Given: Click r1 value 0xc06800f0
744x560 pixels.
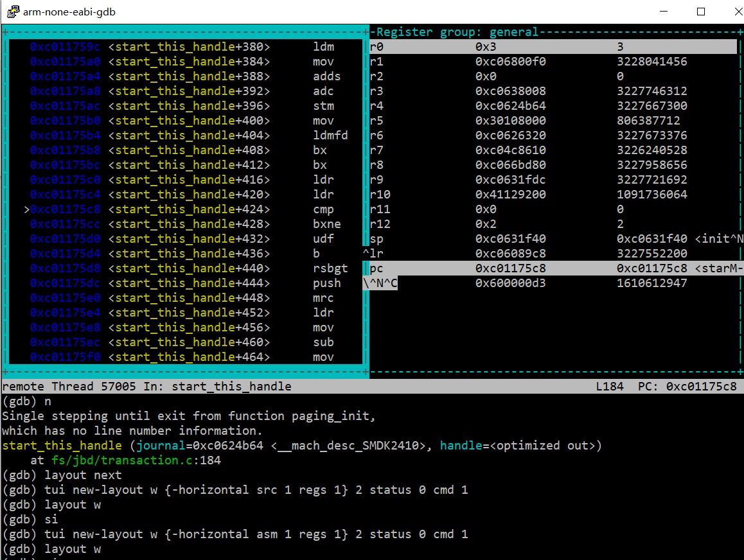Looking at the screenshot, I should 511,61.
